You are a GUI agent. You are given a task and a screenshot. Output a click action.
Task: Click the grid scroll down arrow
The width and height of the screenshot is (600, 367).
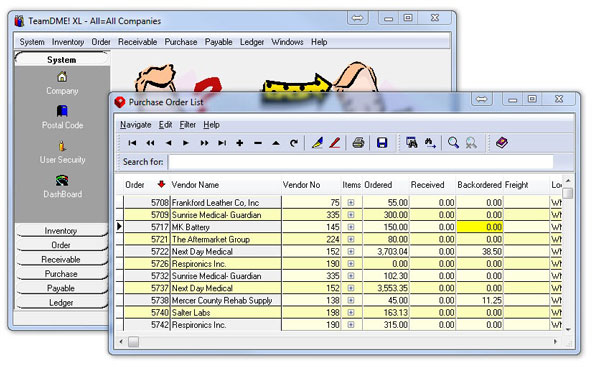568,329
